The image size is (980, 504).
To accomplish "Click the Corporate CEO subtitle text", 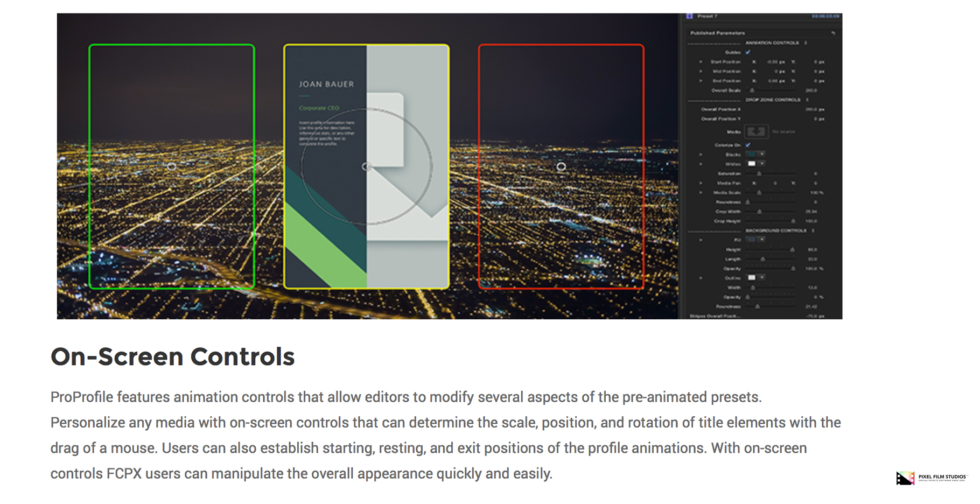I will click(319, 108).
